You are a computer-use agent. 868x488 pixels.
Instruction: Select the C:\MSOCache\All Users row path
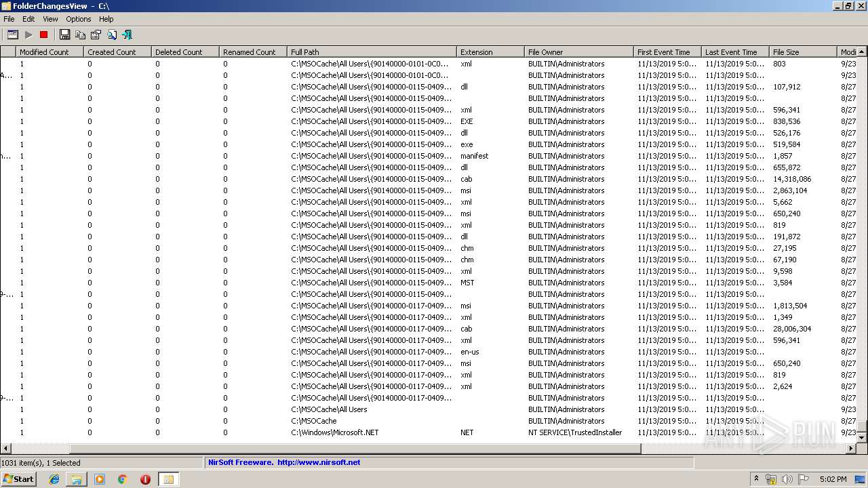(x=329, y=409)
